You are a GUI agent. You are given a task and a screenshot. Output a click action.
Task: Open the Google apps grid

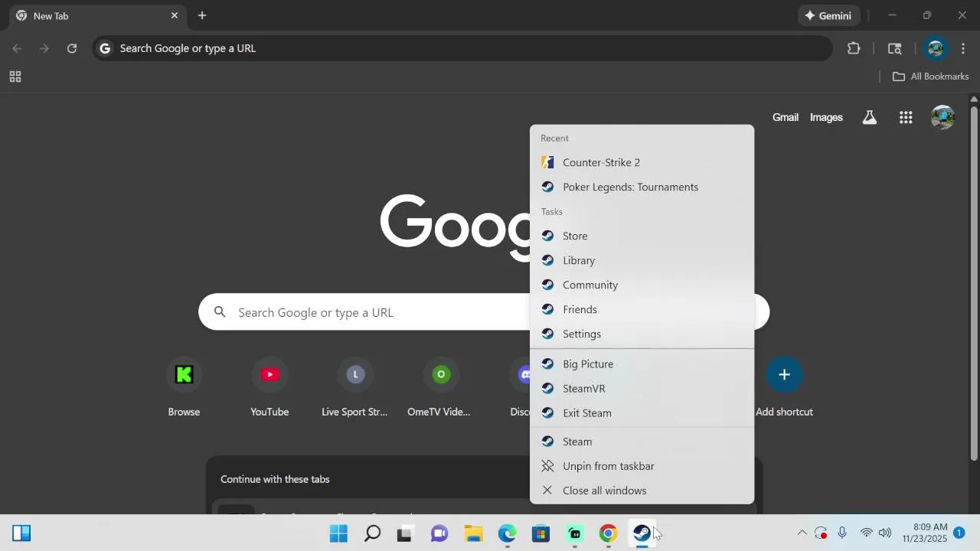(906, 117)
